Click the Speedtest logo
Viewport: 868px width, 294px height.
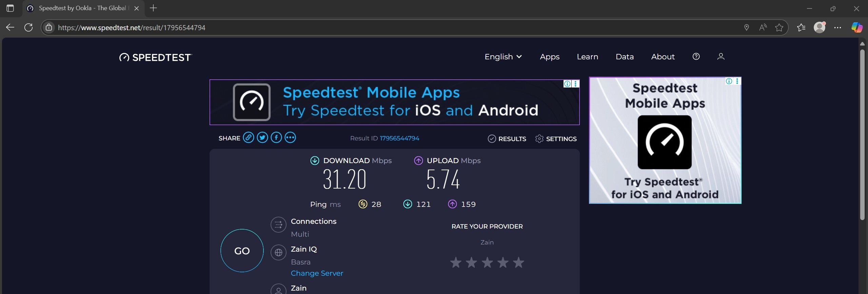coord(156,57)
